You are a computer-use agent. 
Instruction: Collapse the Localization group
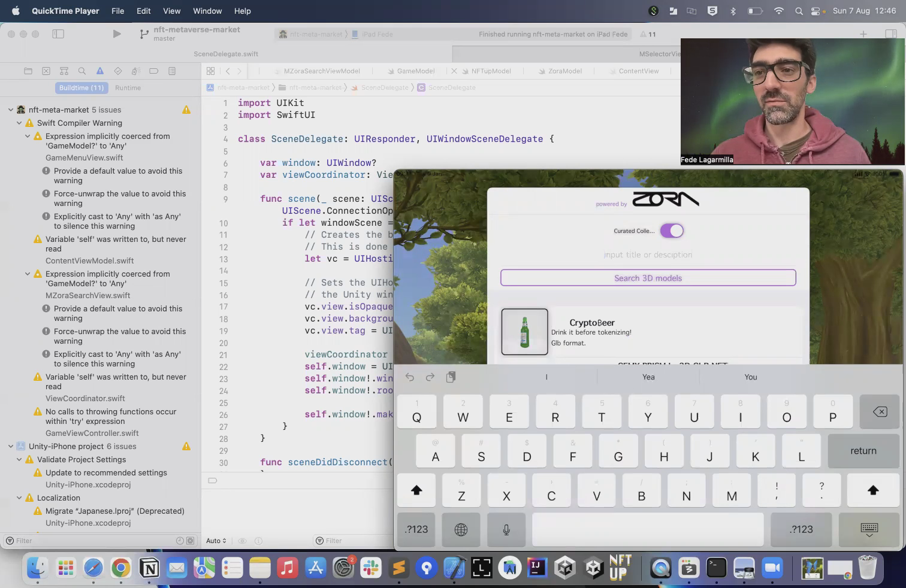pyautogui.click(x=19, y=498)
